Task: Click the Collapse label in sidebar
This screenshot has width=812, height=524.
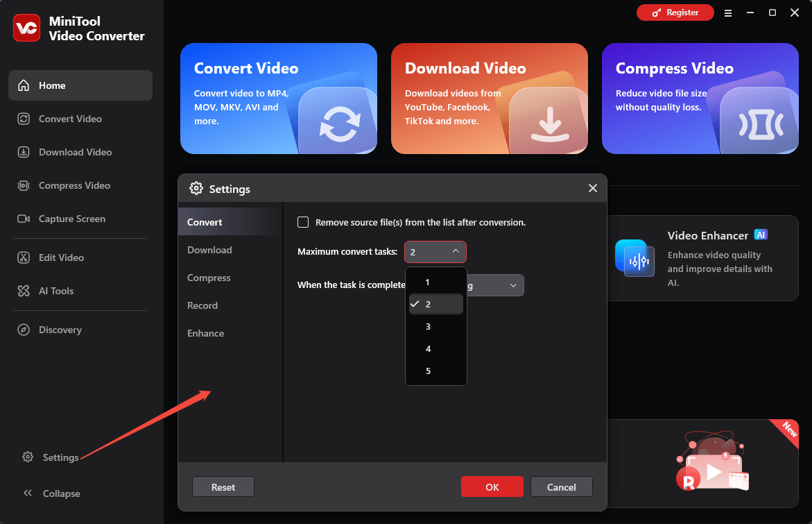Action: point(61,493)
